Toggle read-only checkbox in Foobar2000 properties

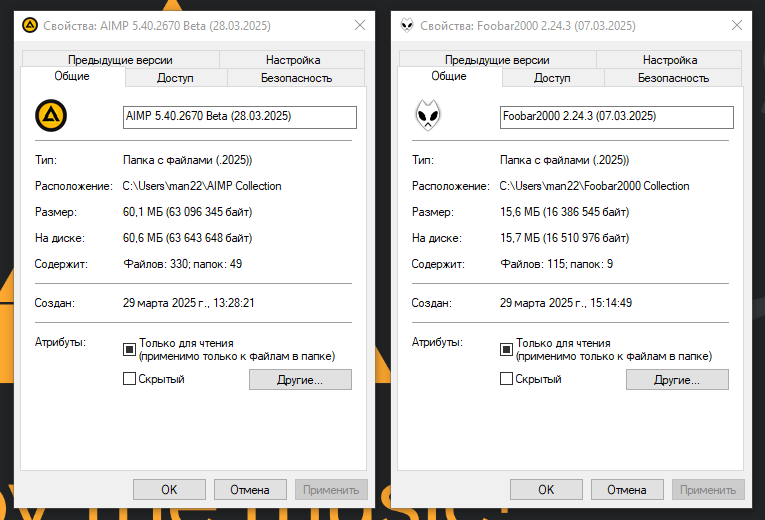coord(506,349)
